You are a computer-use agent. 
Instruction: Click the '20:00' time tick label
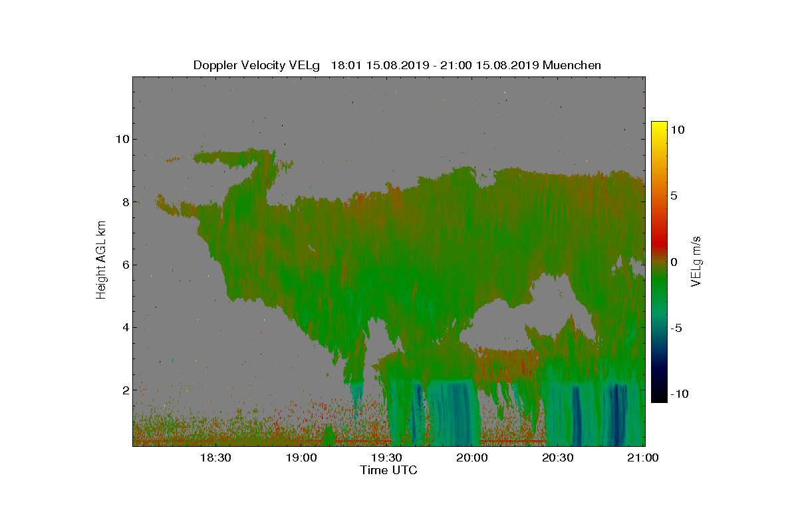473,458
